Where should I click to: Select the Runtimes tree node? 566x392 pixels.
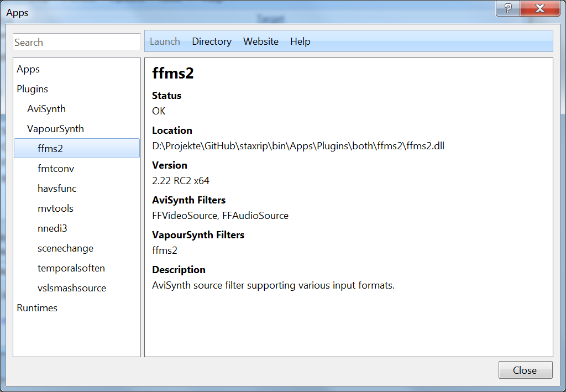[x=37, y=307]
